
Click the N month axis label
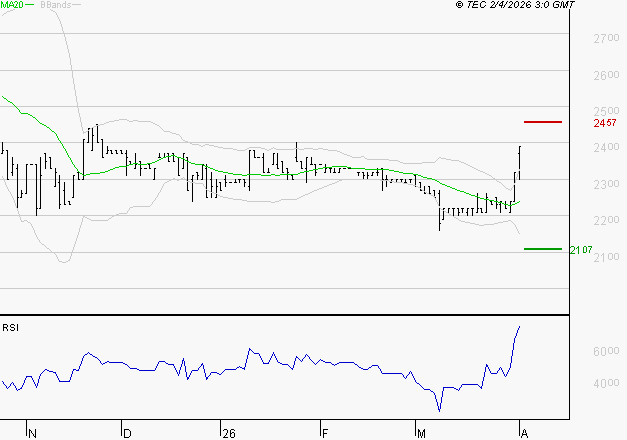pos(32,434)
